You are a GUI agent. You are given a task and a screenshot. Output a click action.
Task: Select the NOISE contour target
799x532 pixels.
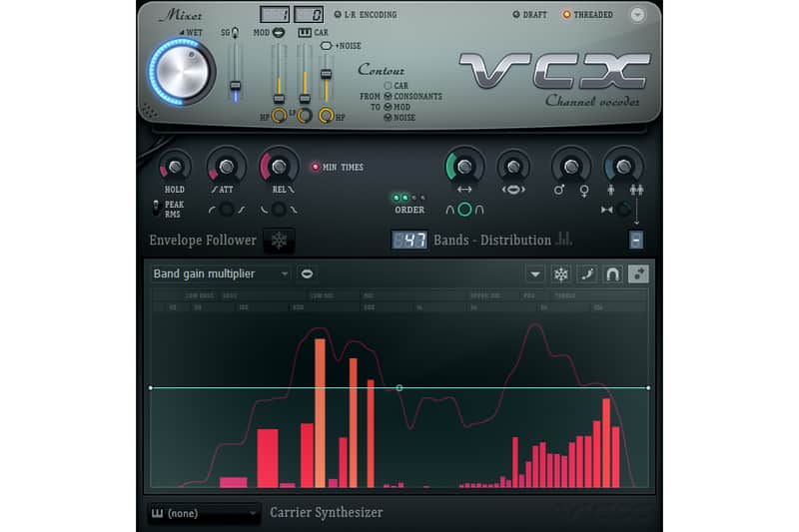tap(399, 118)
